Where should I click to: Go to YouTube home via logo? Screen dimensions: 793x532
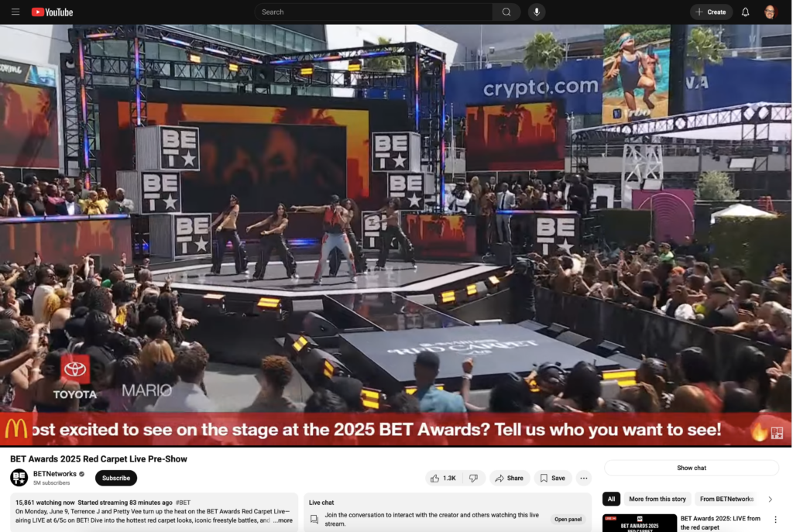tap(52, 12)
